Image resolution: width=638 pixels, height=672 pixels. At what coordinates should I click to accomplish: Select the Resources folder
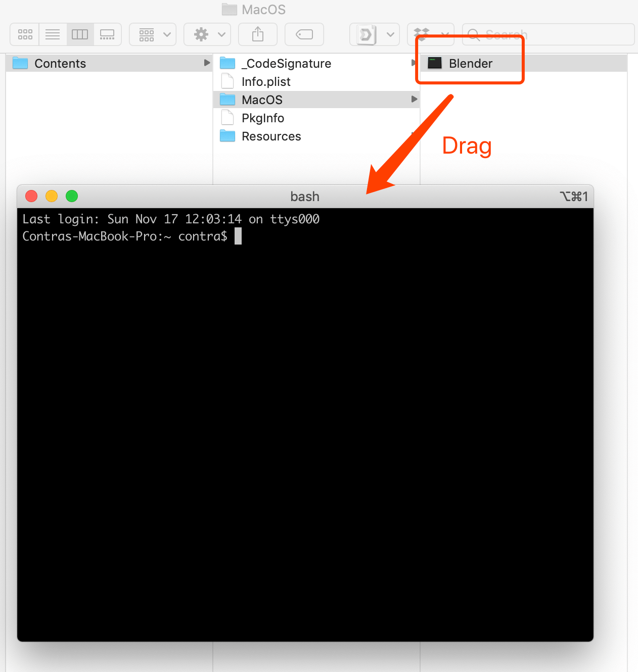click(271, 136)
